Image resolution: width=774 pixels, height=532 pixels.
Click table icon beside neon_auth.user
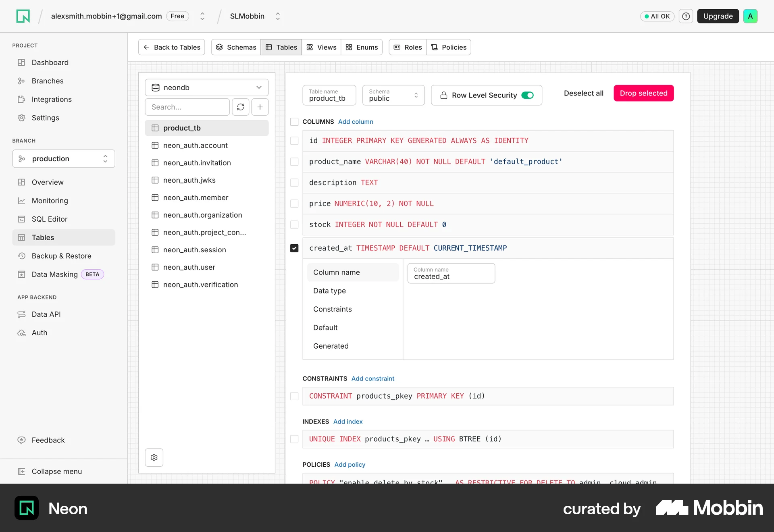click(155, 267)
